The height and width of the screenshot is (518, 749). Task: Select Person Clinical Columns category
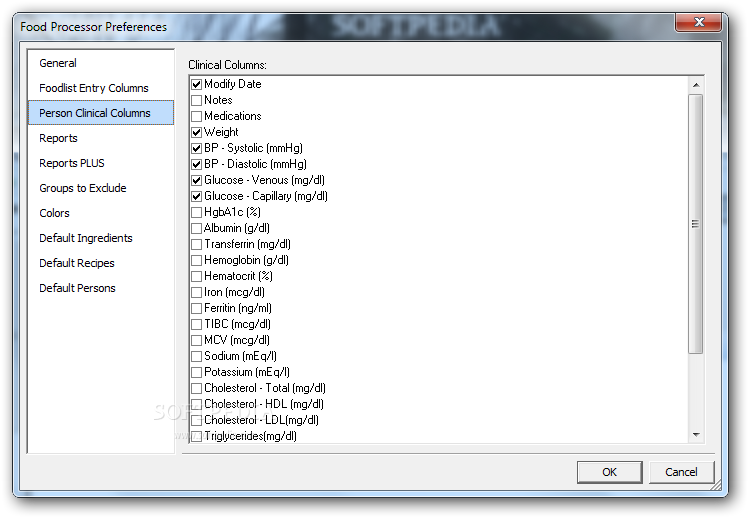pos(101,113)
